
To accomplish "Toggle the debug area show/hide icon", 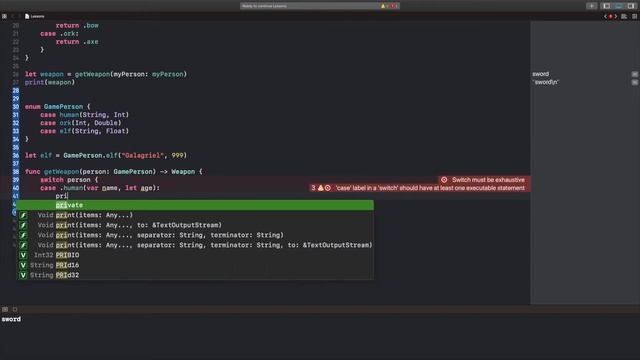I will coord(5,309).
